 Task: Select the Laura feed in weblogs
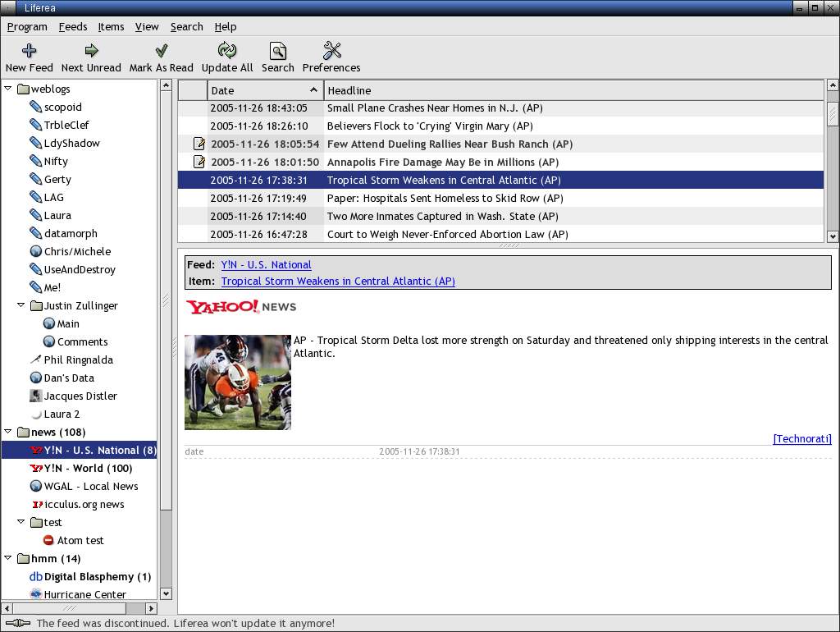57,215
